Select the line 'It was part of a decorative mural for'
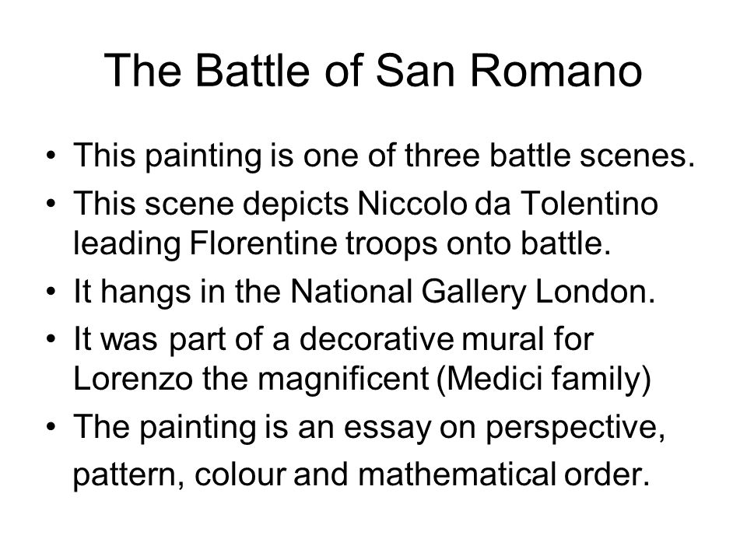 [x=334, y=339]
